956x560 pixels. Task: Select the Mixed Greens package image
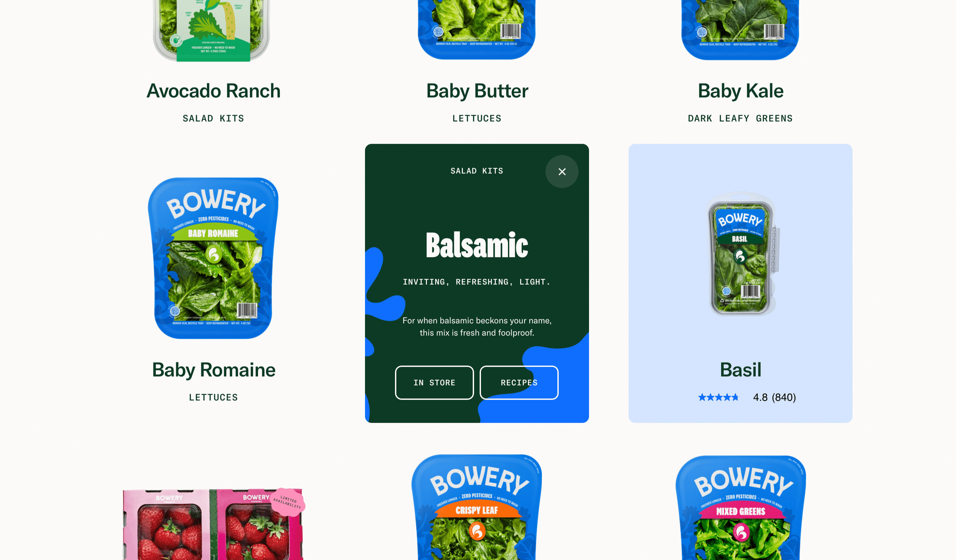(x=741, y=508)
